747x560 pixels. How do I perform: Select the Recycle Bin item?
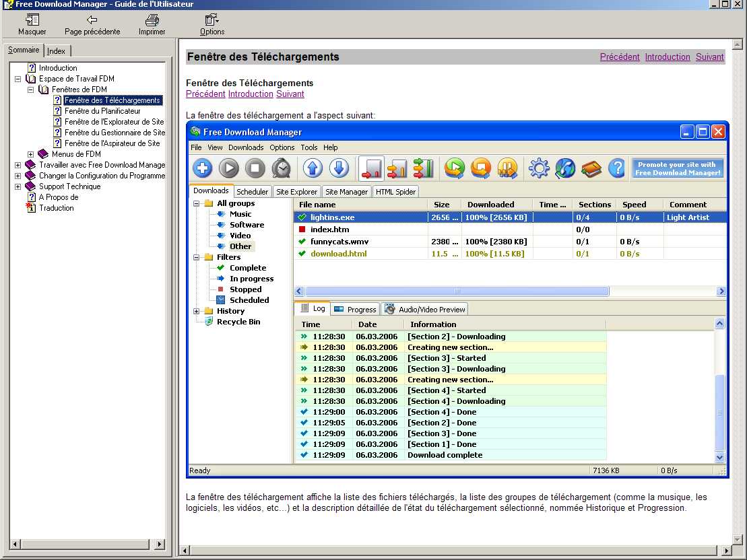[x=238, y=322]
